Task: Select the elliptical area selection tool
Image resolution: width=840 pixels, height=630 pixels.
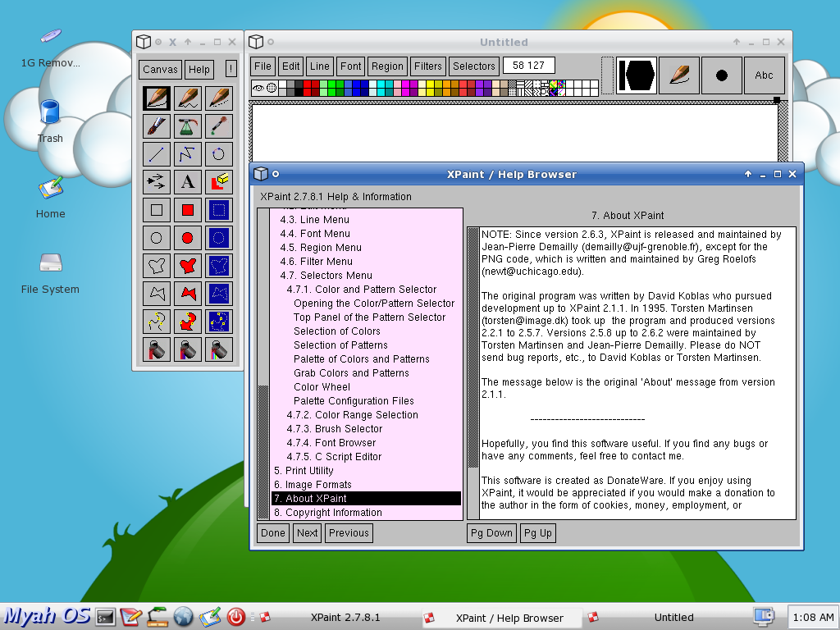Action: [x=218, y=238]
